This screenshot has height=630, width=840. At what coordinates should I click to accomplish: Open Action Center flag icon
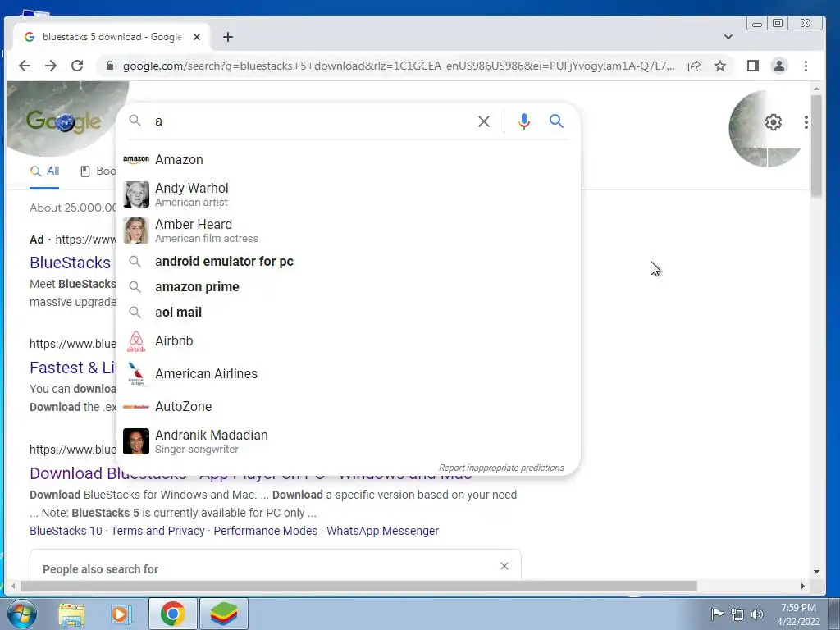tap(717, 614)
